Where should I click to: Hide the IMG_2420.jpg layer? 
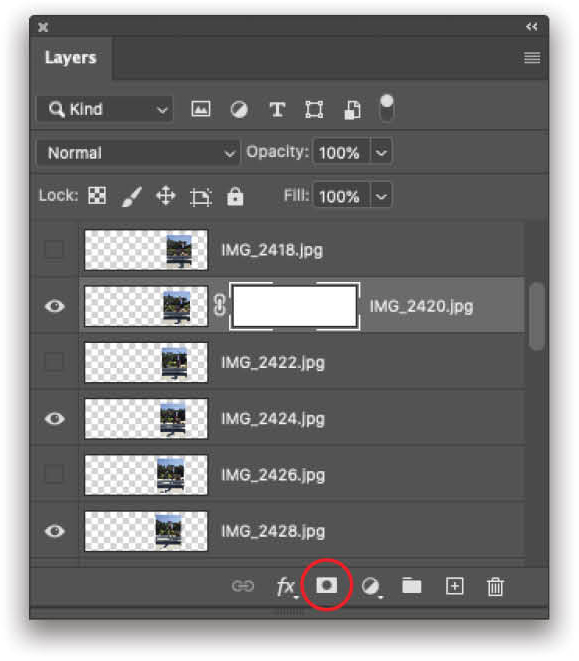tap(54, 306)
